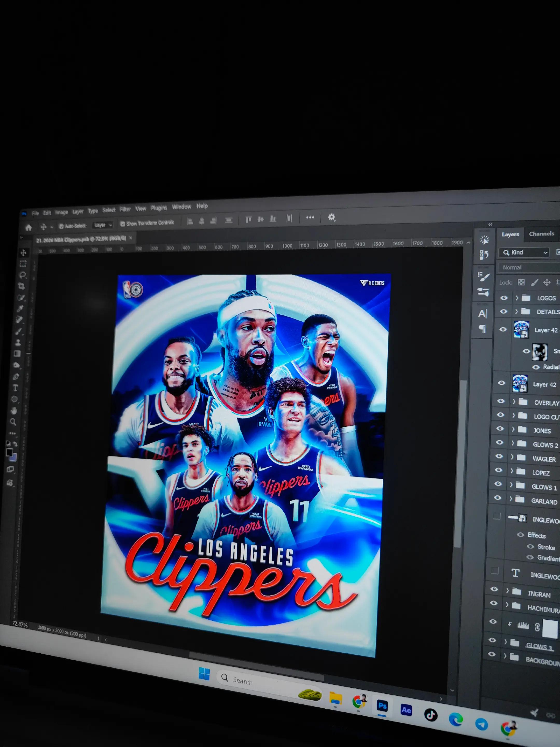Open the File menu
Screen dimensions: 560x747
tap(36, 213)
